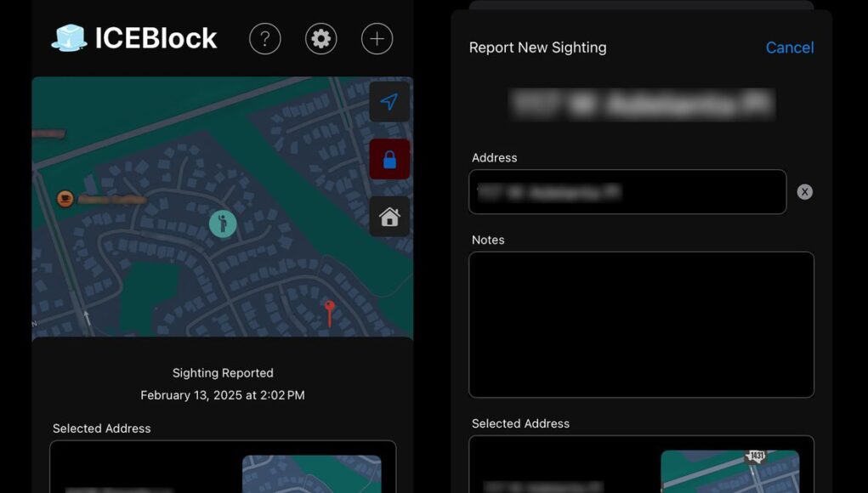Open settings with the gear icon
Image resolution: width=868 pixels, height=493 pixels.
pyautogui.click(x=321, y=39)
